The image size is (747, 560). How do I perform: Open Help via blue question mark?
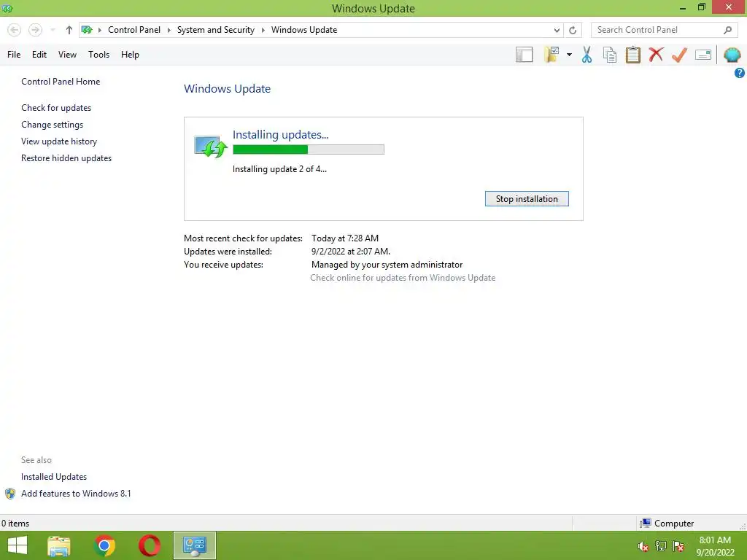(740, 73)
